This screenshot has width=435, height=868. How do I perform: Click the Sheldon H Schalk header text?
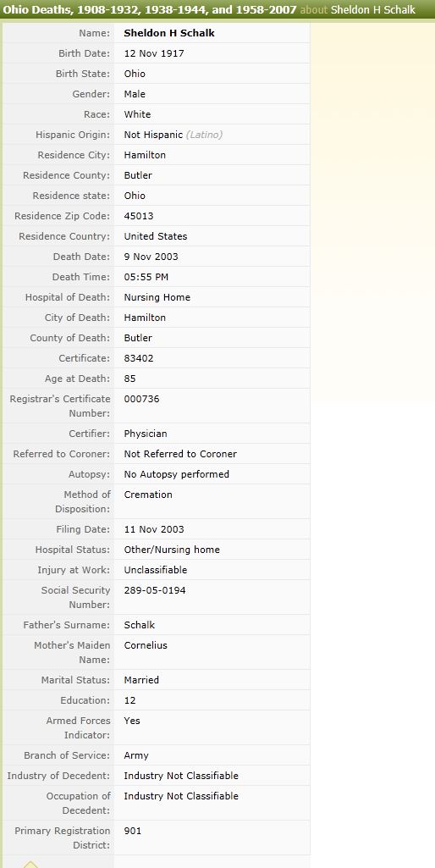pos(373,10)
